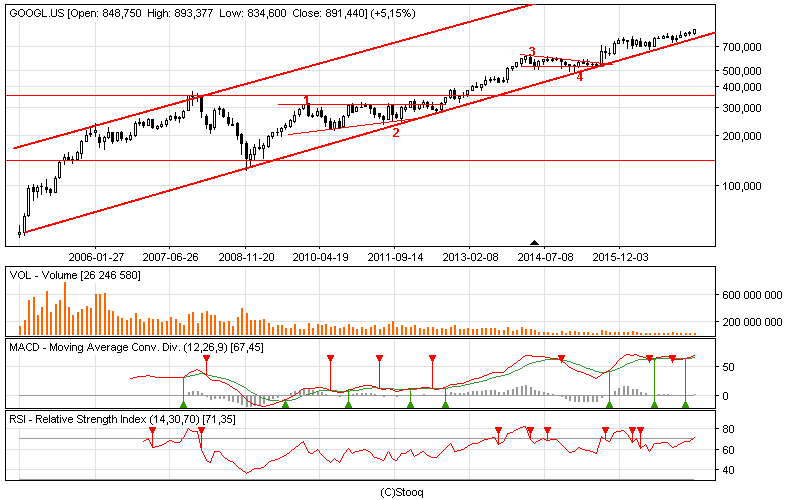
Task: Click the MACD panel title with (12,26,9)
Action: coord(136,347)
